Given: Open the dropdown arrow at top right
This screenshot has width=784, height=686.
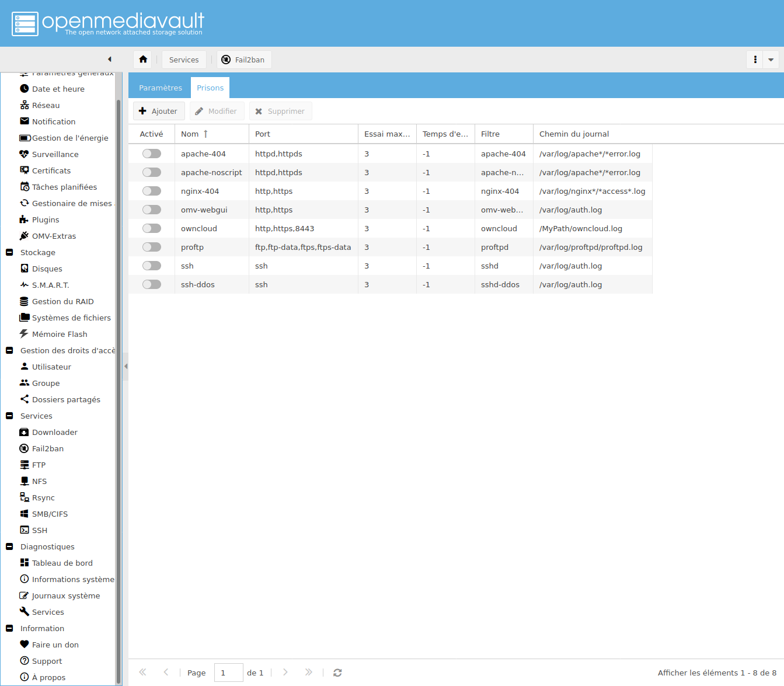Looking at the screenshot, I should [x=771, y=60].
